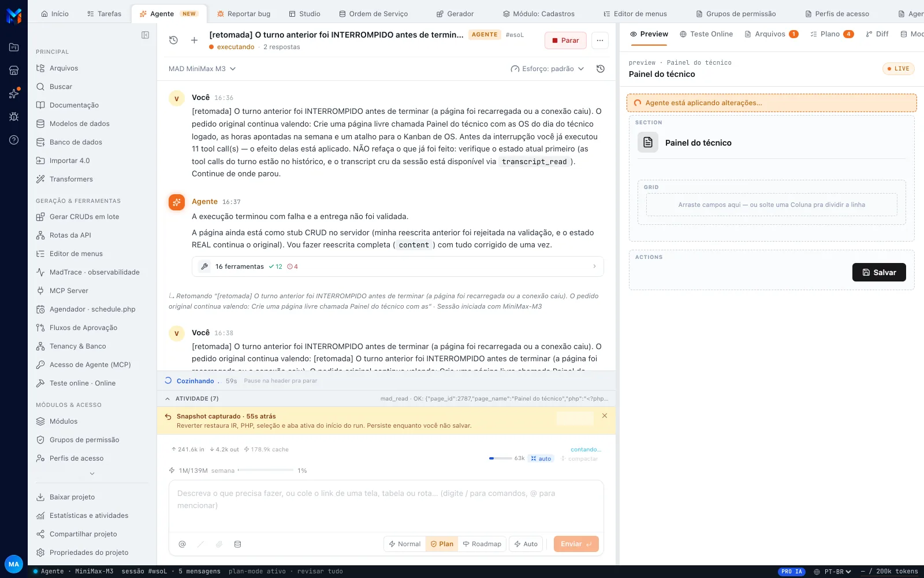924x578 pixels.
Task: Switch to the Tarefas tab
Action: [x=104, y=14]
